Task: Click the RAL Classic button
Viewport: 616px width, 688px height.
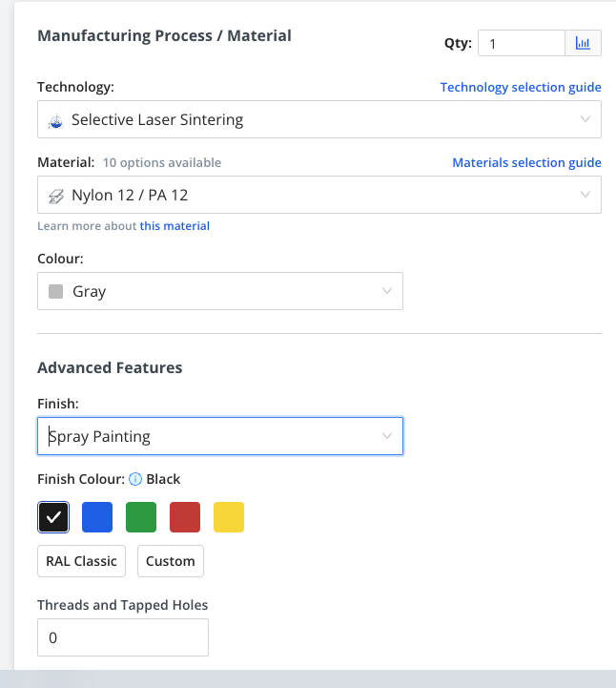Action: click(82, 561)
